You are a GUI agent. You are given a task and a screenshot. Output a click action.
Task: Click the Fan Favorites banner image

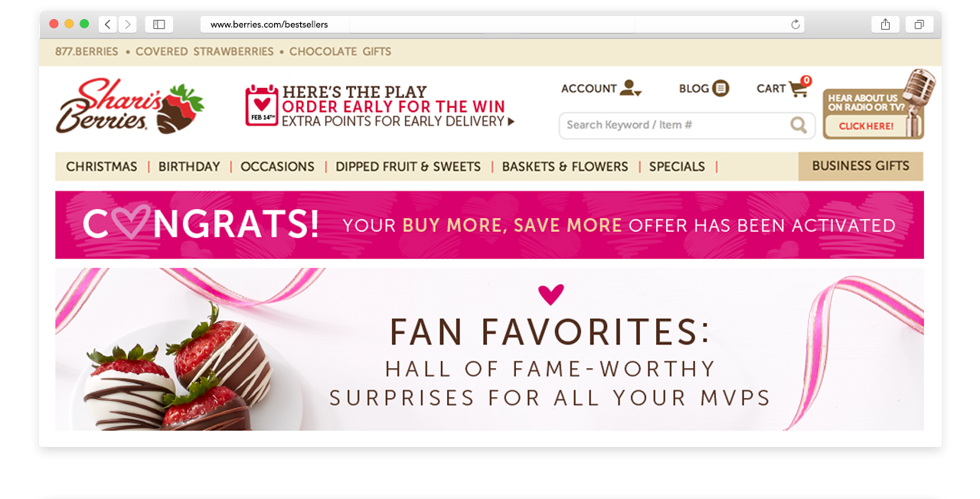pyautogui.click(x=489, y=349)
